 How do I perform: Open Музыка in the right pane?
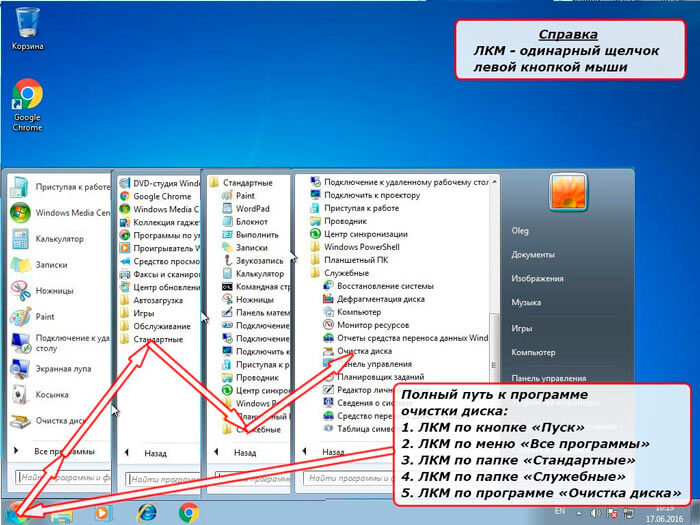pyautogui.click(x=526, y=303)
